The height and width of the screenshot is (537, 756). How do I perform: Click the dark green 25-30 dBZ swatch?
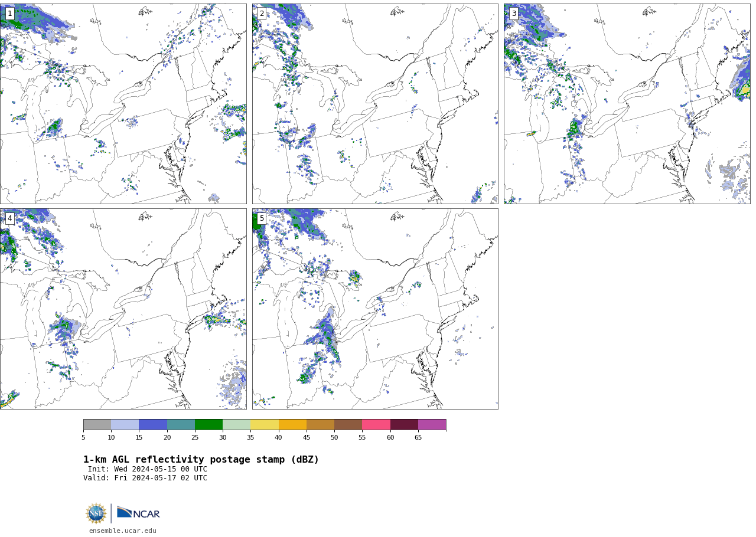tap(208, 425)
